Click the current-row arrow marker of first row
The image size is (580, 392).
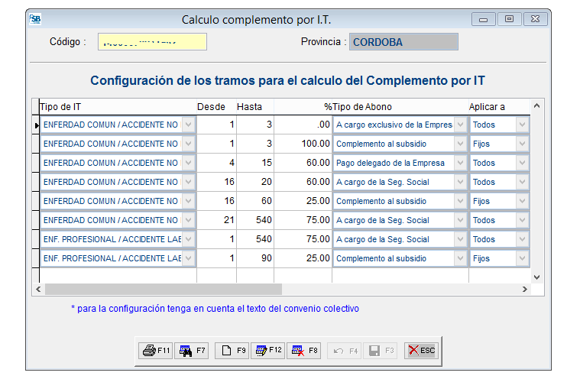(x=36, y=125)
